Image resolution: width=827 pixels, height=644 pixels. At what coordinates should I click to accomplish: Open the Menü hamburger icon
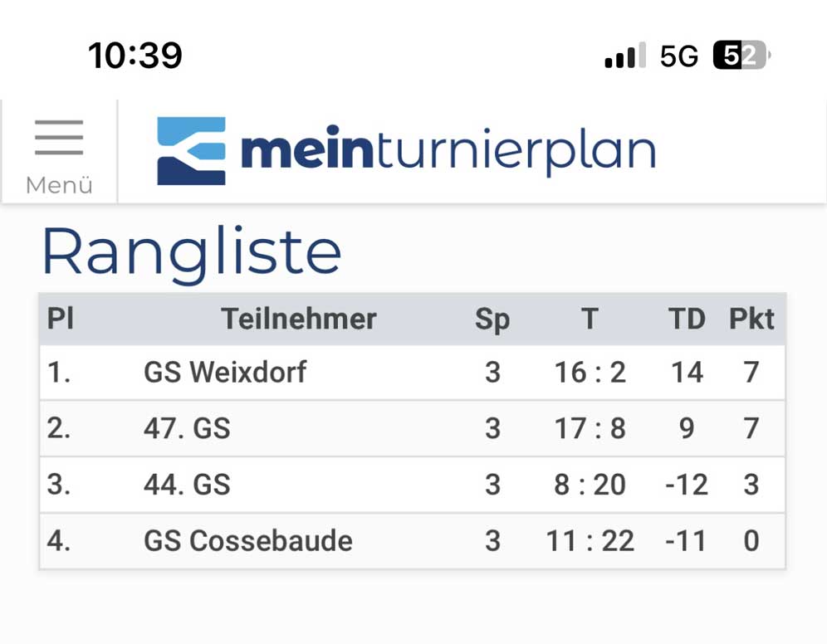(x=59, y=138)
